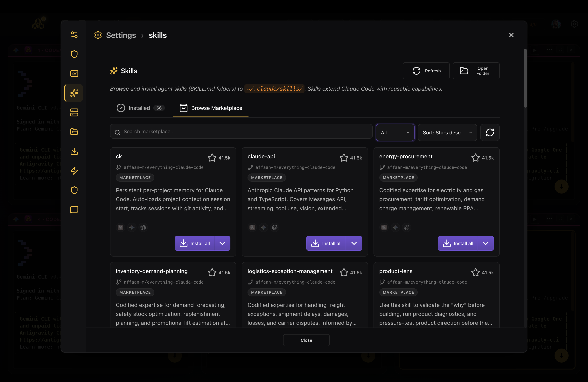Click the Settings gear icon in breadcrumb
Screen dimensions: 588x382
point(98,35)
